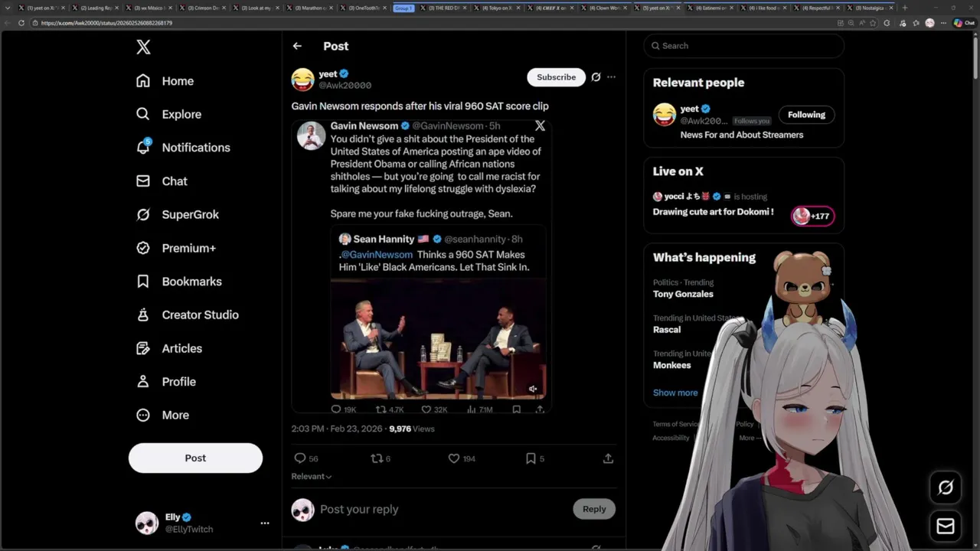
Task: Click embedded post's 4.7K repost icon
Action: tap(381, 409)
